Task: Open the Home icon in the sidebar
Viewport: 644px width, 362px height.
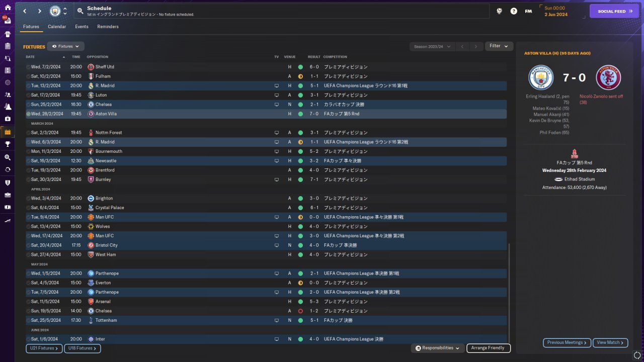Action: pos(8,8)
